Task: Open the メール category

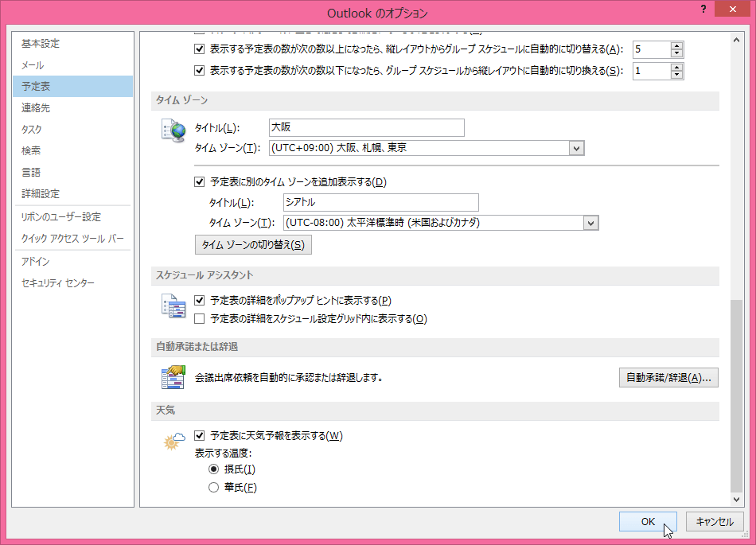Action: point(72,65)
